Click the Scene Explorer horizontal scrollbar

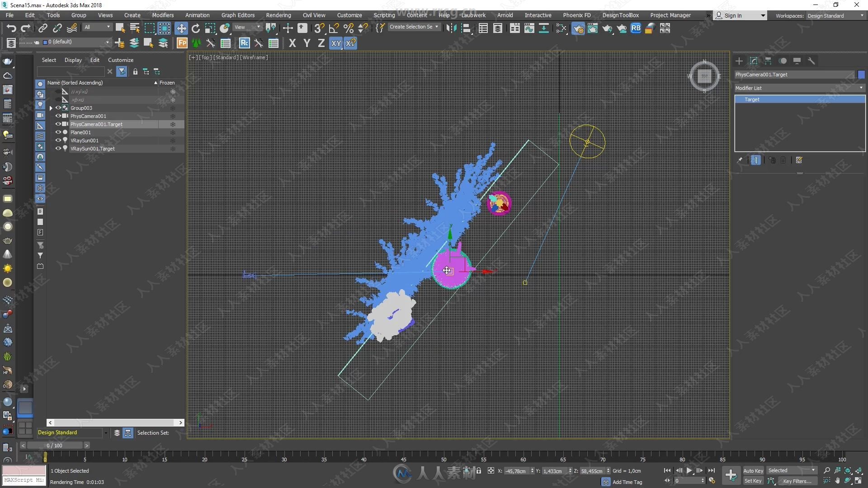pyautogui.click(x=115, y=422)
